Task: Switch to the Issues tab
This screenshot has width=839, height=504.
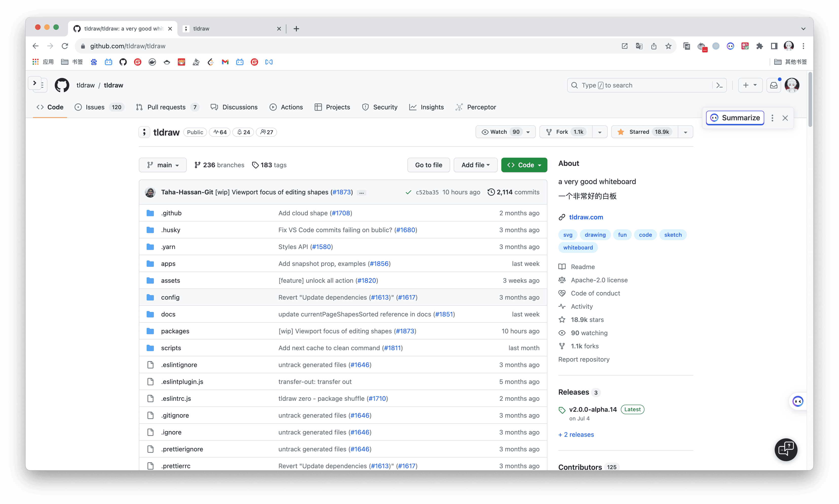Action: 95,107
